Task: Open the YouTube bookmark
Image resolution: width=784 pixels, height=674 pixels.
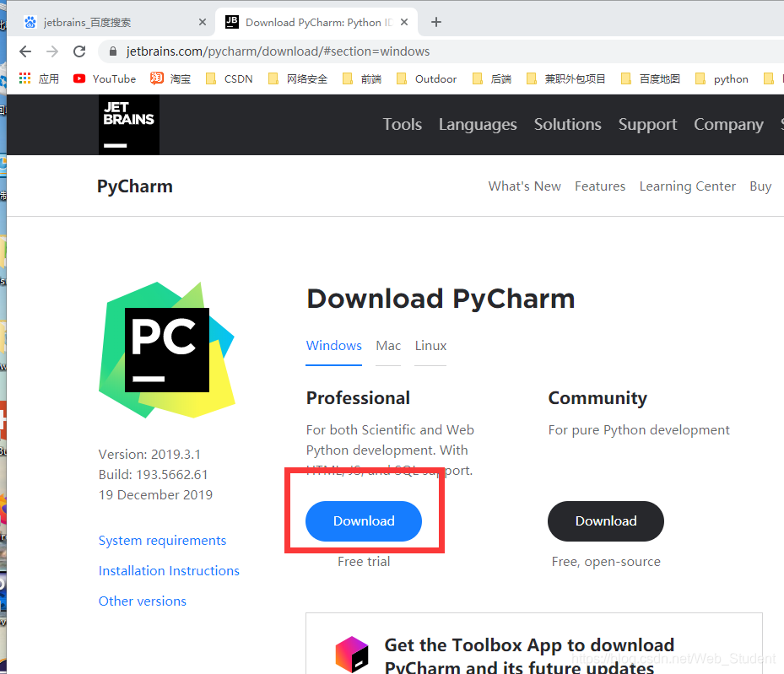Action: coord(105,78)
